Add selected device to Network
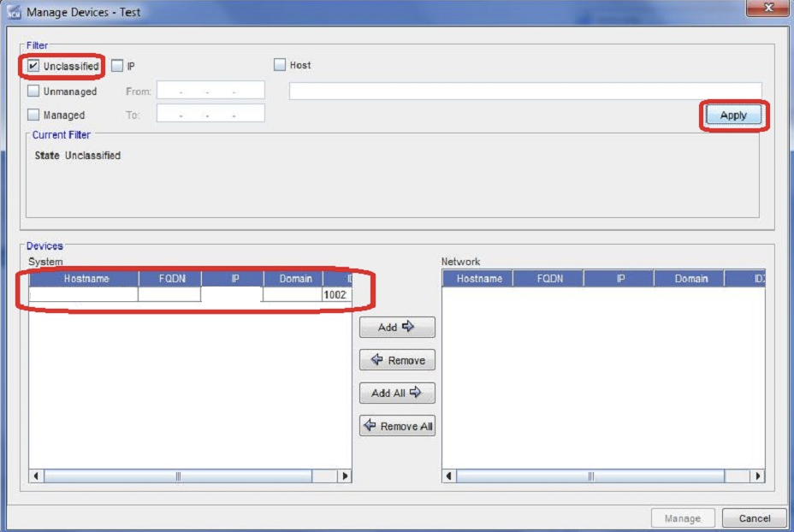This screenshot has height=532, width=794. click(x=397, y=327)
